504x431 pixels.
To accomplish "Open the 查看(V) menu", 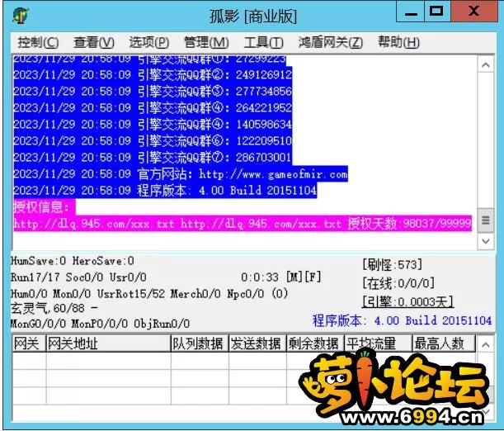I will point(94,42).
